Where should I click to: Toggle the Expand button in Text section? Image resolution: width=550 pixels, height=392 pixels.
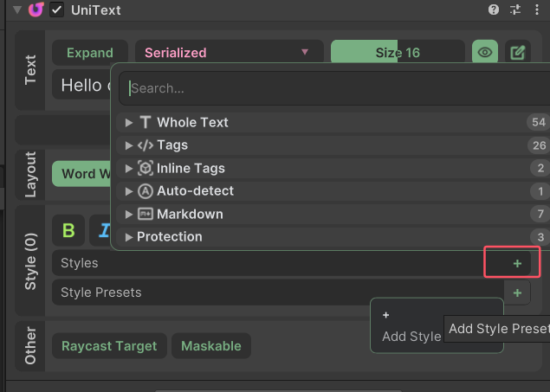point(90,53)
